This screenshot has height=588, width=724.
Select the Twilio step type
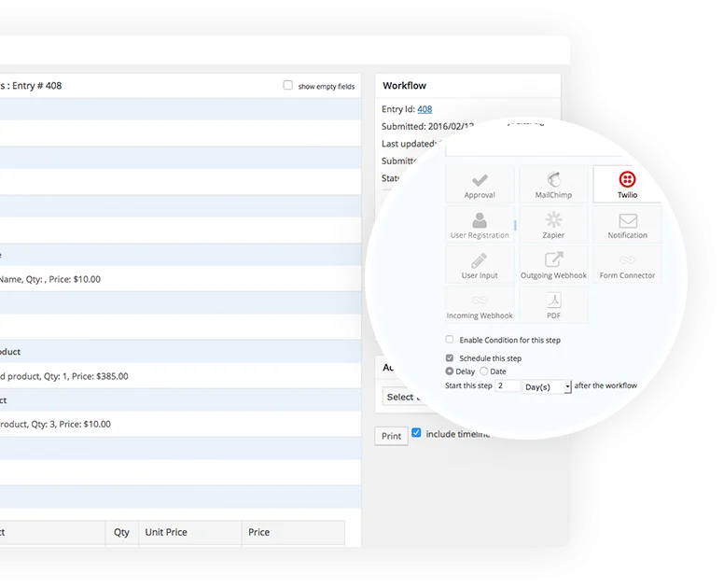tap(627, 184)
